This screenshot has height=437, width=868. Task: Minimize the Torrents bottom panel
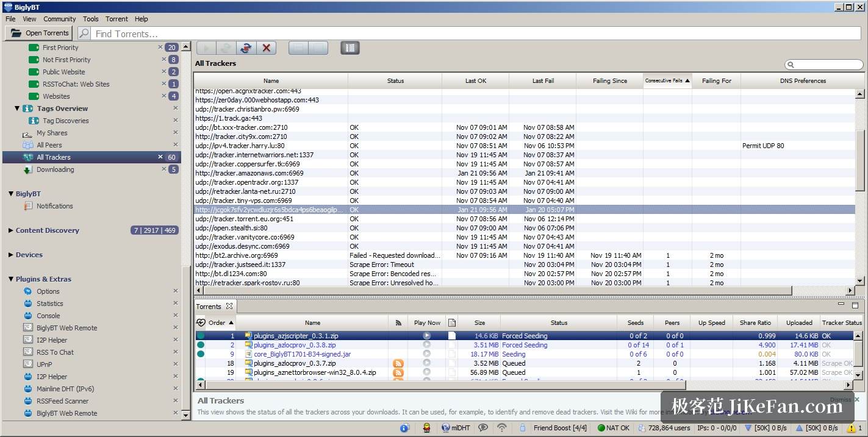[x=841, y=304]
